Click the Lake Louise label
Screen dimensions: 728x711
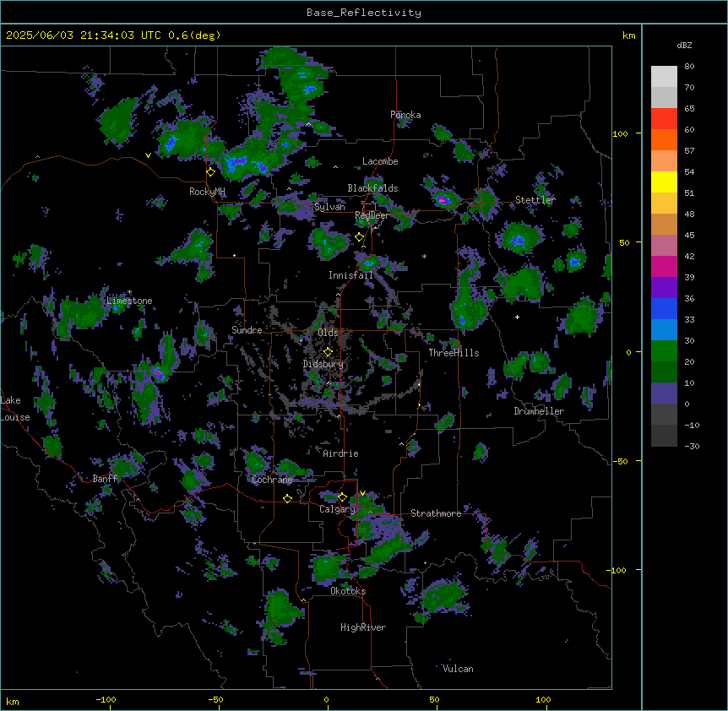[15, 409]
